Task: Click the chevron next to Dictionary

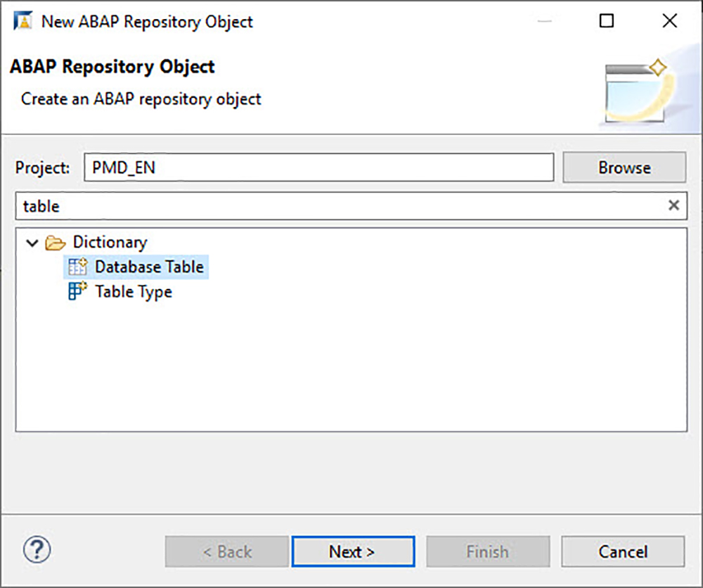Action: click(31, 242)
